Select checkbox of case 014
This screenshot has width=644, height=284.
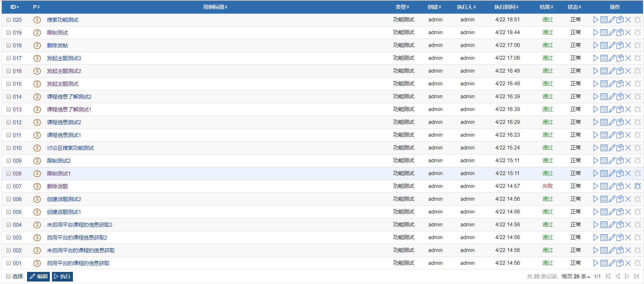9,97
